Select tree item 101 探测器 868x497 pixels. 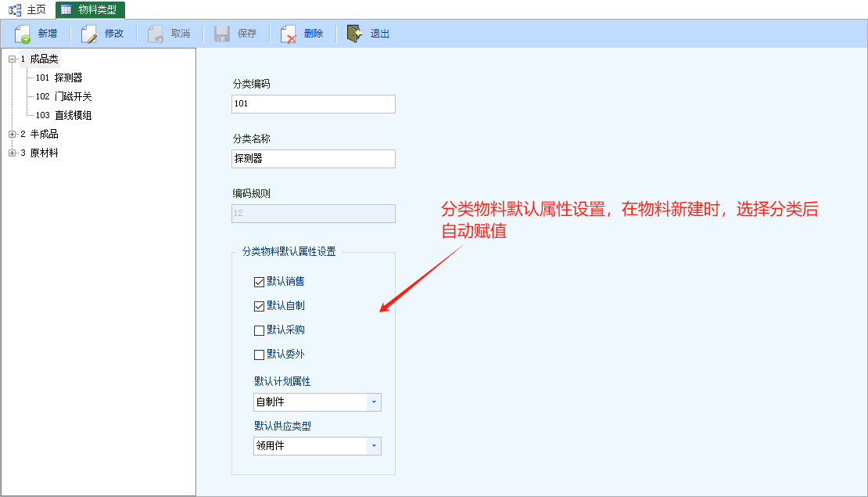(x=59, y=77)
